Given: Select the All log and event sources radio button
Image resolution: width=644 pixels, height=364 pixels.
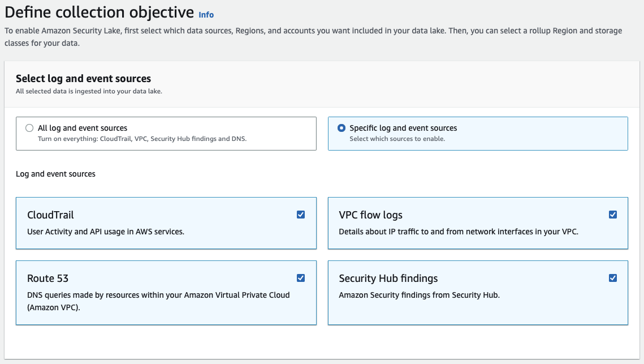Looking at the screenshot, I should click(29, 128).
